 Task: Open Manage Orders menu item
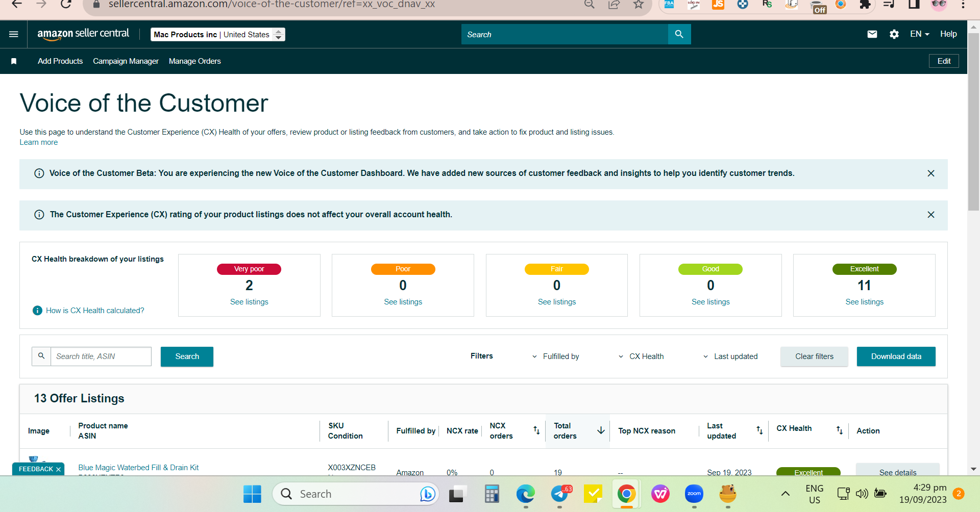pos(195,61)
